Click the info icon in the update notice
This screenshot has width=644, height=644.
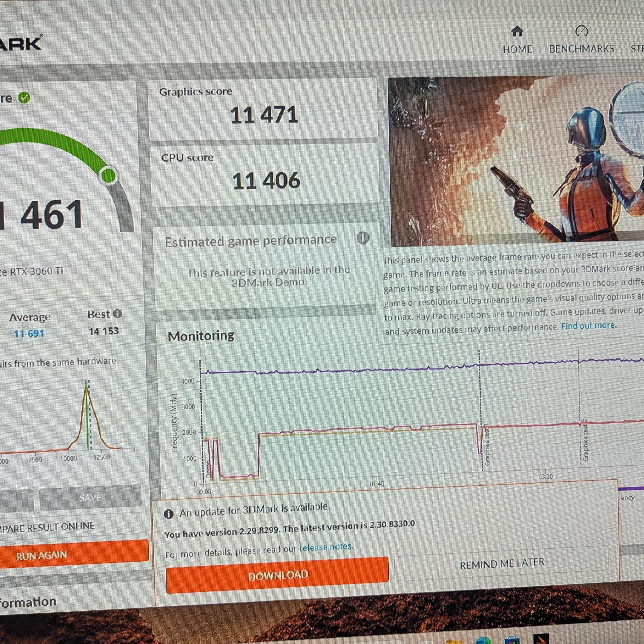pyautogui.click(x=169, y=514)
